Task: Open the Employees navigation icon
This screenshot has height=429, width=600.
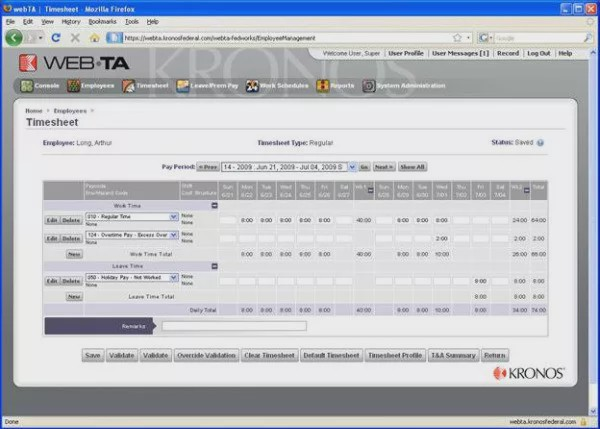Action: tap(73, 86)
